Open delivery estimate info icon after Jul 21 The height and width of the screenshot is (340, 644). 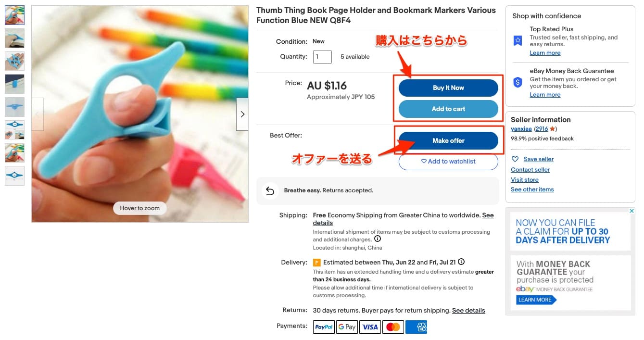(461, 262)
